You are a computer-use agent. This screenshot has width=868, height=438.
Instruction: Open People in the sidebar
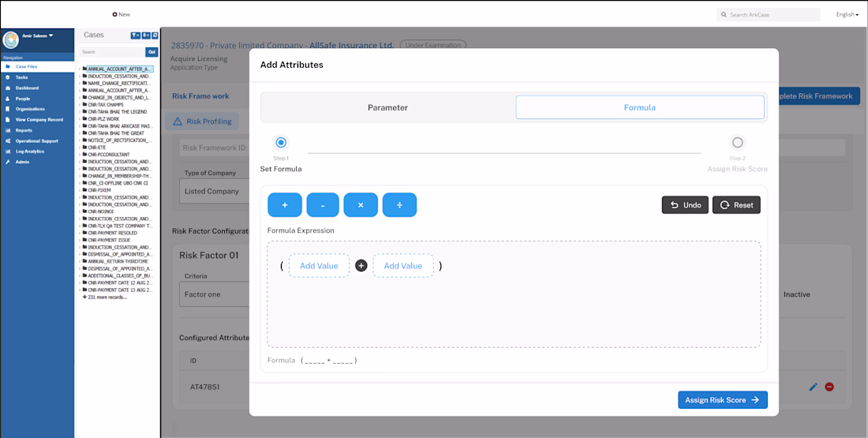pos(37,98)
